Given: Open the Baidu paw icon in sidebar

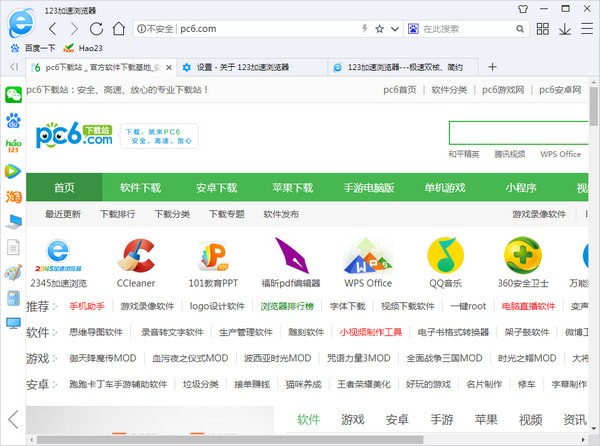Looking at the screenshot, I should tap(13, 120).
